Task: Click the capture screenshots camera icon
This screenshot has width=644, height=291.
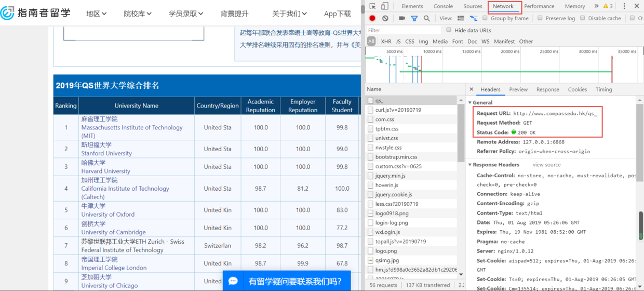Action: coord(402,18)
